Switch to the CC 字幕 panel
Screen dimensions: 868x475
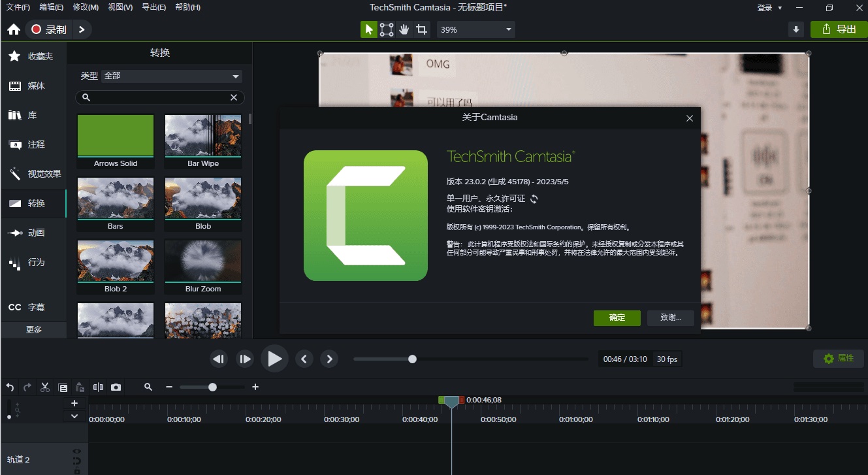point(33,306)
